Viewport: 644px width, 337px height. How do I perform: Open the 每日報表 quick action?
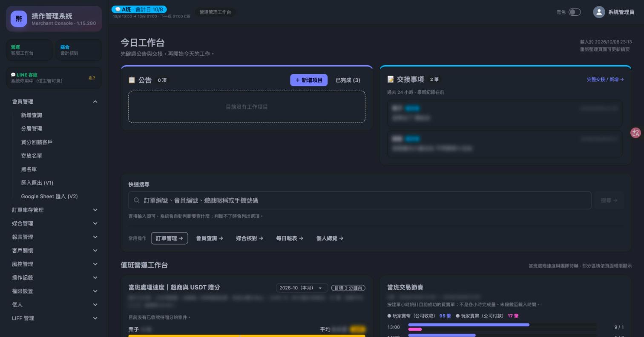pyautogui.click(x=290, y=238)
